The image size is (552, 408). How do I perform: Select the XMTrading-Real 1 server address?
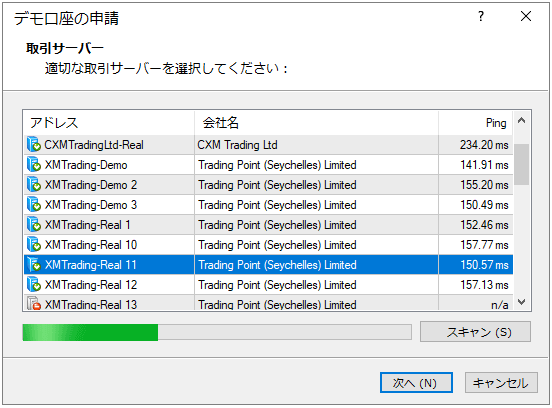click(87, 225)
